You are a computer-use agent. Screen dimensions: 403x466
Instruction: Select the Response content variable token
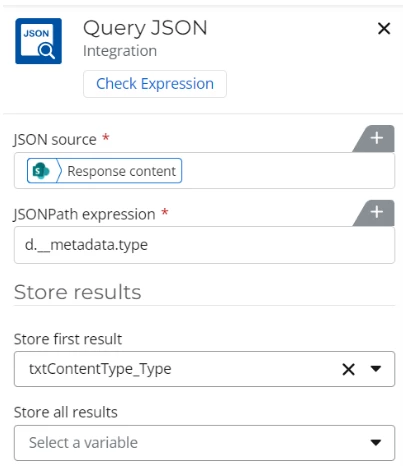(x=104, y=171)
